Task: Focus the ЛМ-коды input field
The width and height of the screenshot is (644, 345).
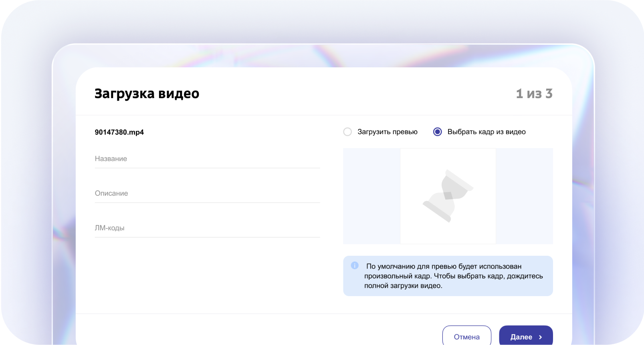Action: tap(207, 228)
